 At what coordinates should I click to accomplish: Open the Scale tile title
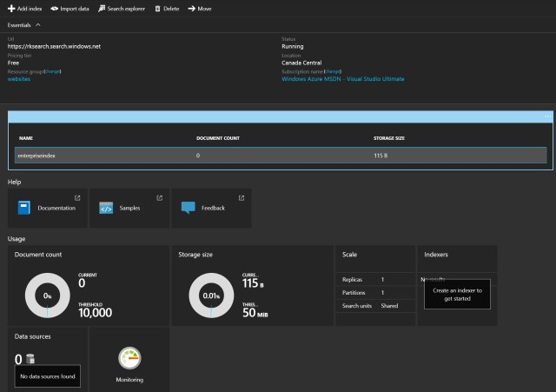coord(349,255)
